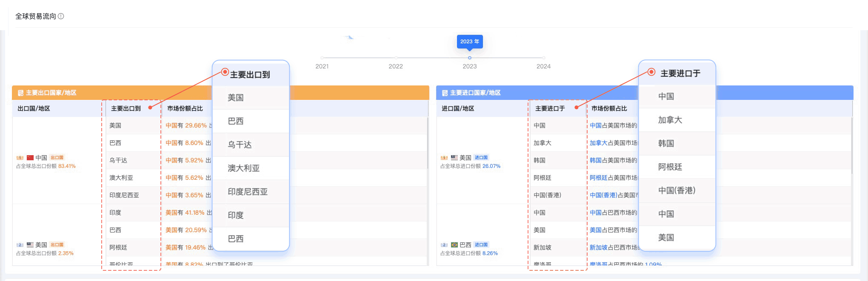This screenshot has width=868, height=281.
Task: Click the US flag icon in exporters table
Action: click(x=30, y=245)
